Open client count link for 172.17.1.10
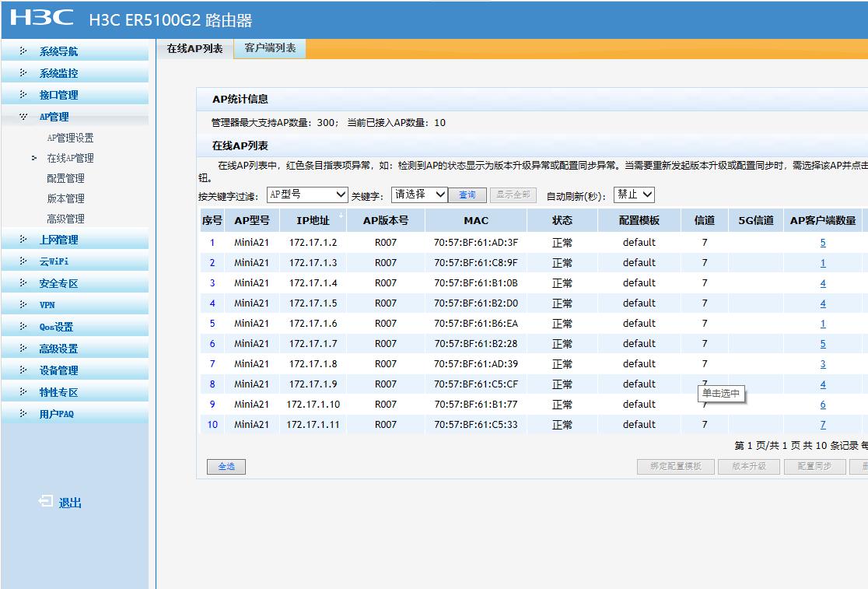The height and width of the screenshot is (589, 868). coord(822,405)
